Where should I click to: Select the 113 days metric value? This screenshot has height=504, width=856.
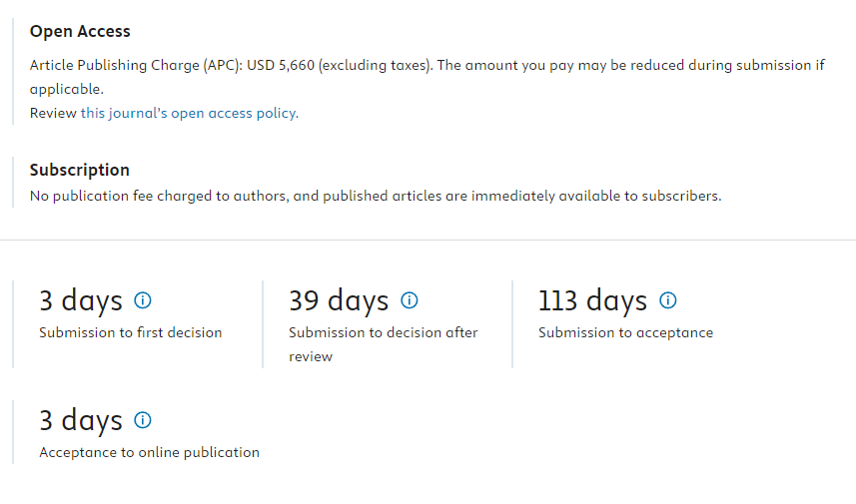[592, 301]
